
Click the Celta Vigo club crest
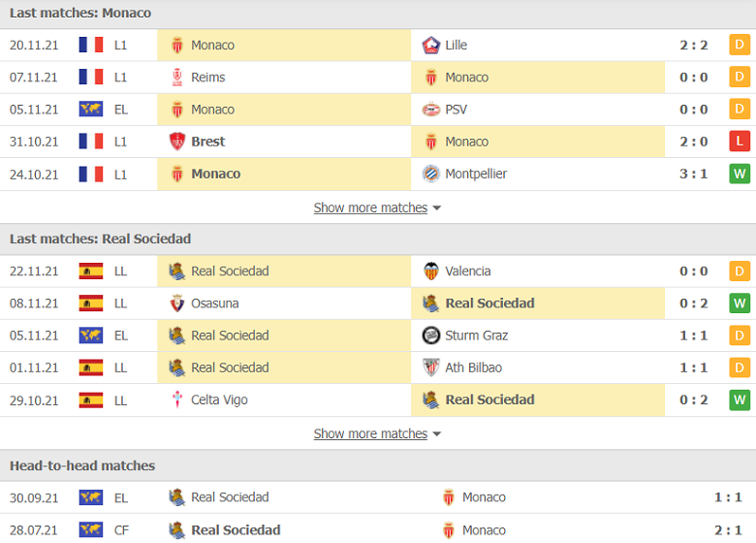(x=177, y=399)
